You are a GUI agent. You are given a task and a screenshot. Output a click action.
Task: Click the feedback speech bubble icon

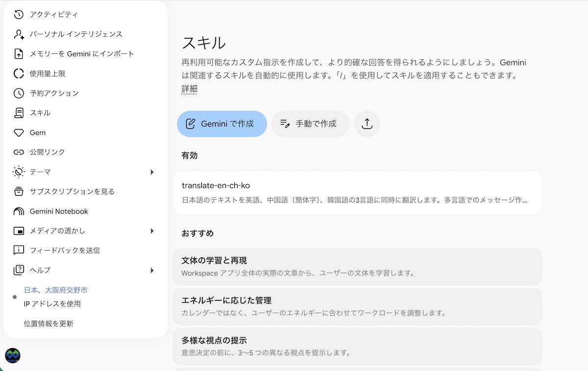19,250
